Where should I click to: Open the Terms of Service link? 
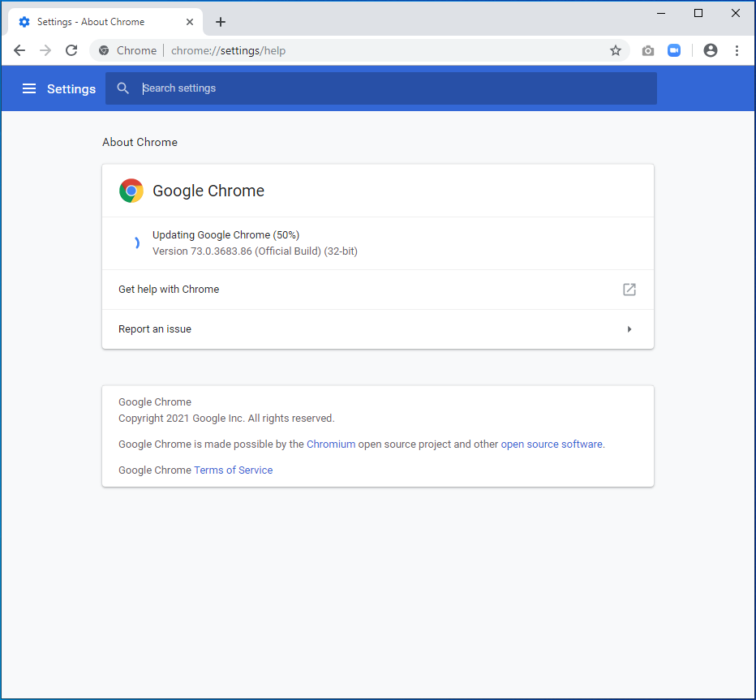point(233,470)
